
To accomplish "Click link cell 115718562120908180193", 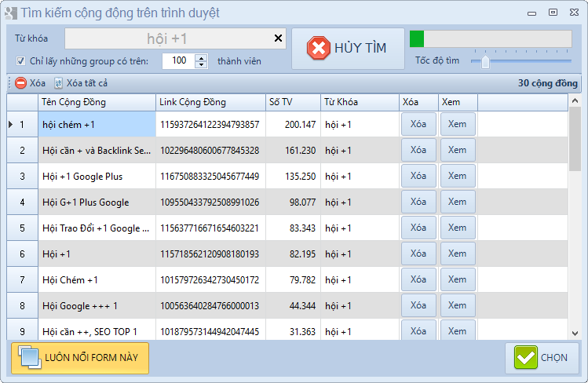I will point(210,254).
